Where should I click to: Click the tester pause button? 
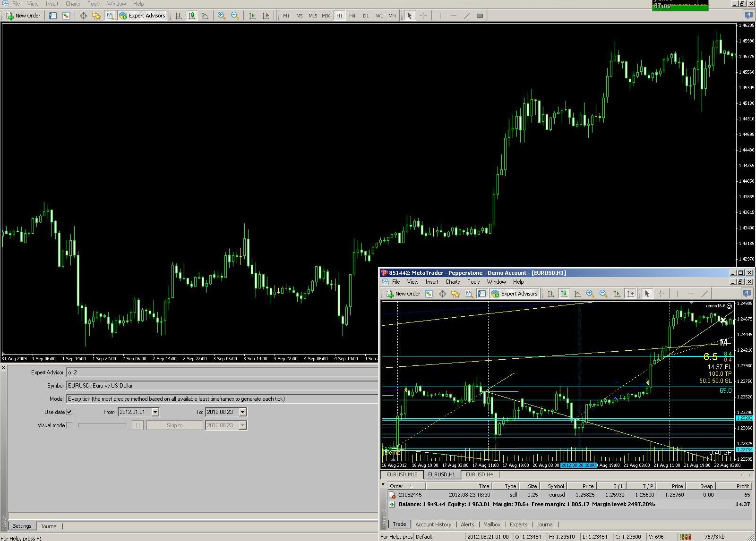coord(137,425)
